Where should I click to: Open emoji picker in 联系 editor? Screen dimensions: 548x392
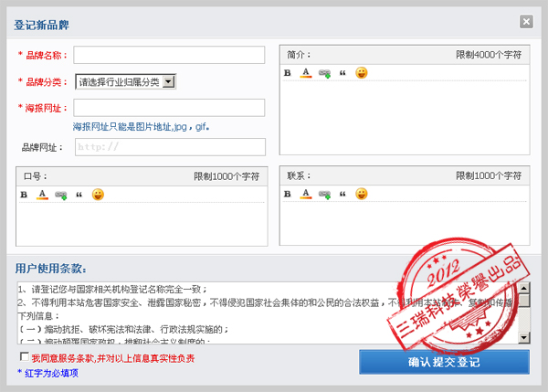tap(362, 194)
